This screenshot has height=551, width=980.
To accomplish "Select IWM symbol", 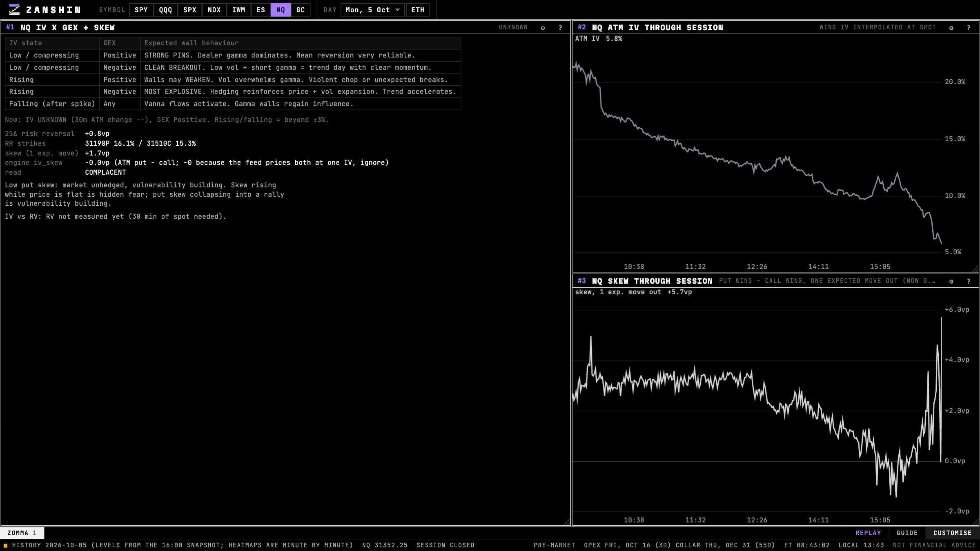I will 239,10.
